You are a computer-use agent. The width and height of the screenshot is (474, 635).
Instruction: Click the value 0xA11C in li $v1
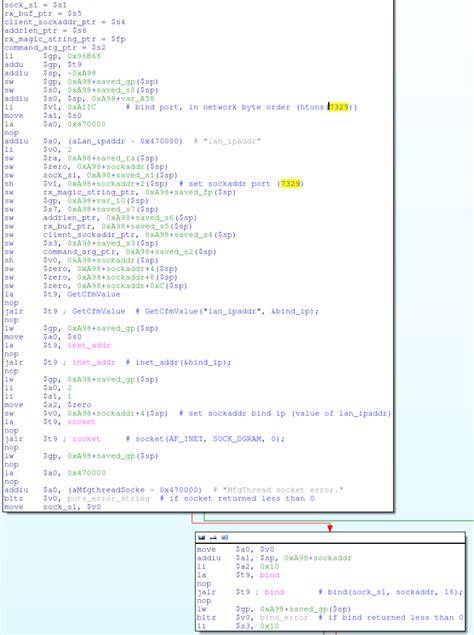(x=82, y=107)
